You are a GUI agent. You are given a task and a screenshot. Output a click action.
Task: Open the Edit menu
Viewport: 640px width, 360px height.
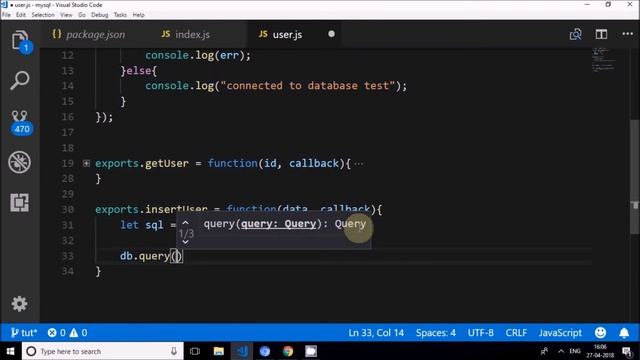click(x=21, y=15)
